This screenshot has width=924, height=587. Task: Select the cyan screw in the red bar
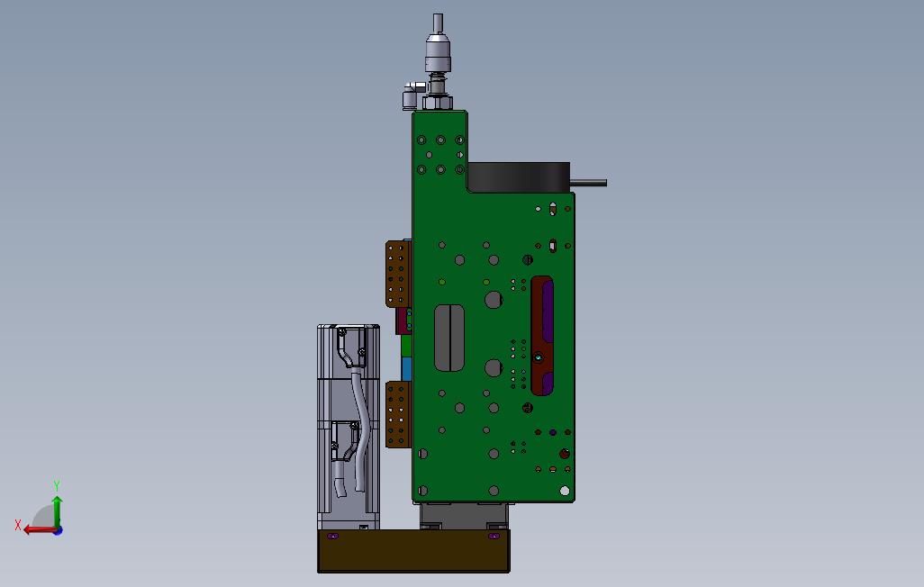point(538,357)
